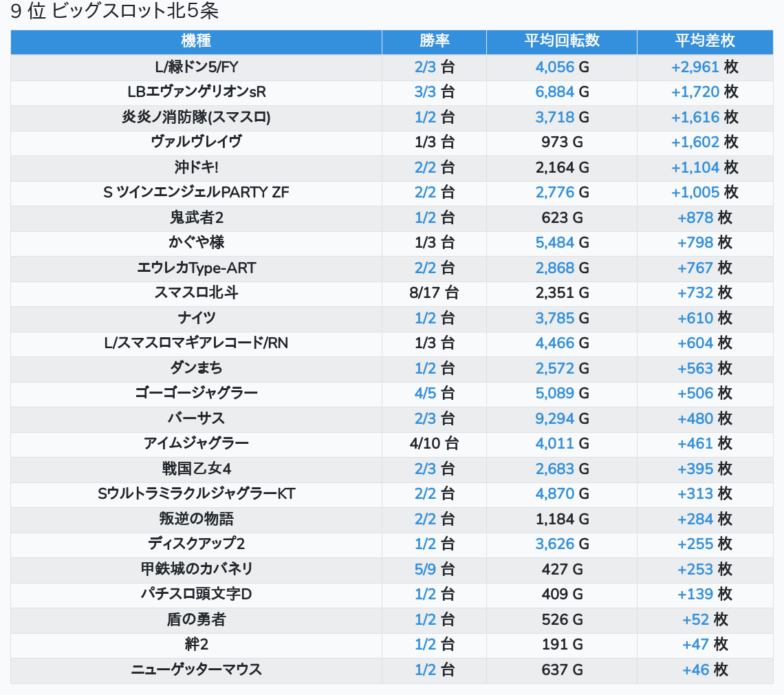The image size is (784, 695).
Task: Select the L/緑ドン5/FY machine name
Action: (196, 67)
